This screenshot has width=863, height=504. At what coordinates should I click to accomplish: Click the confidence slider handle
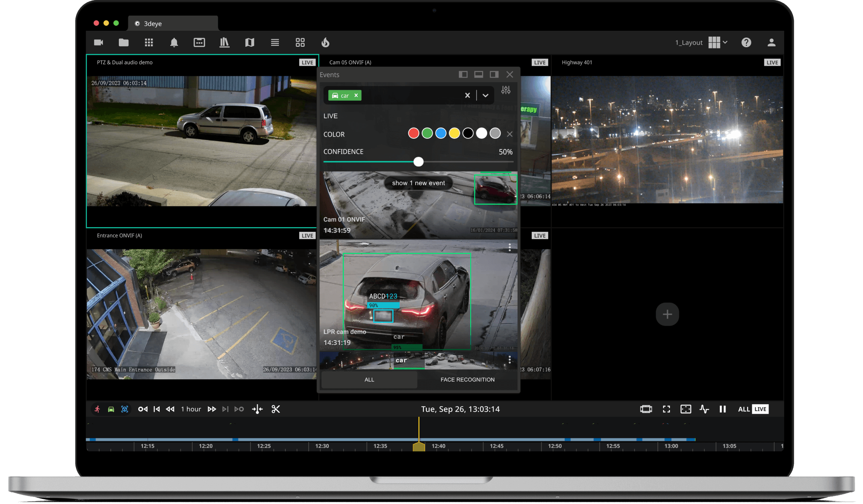(x=418, y=161)
